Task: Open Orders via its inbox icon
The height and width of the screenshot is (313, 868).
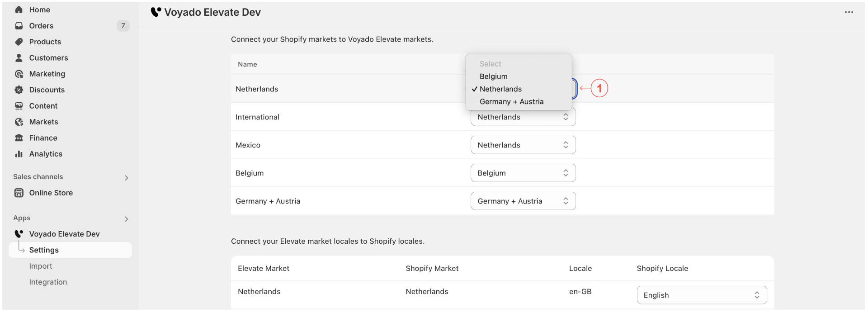Action: pos(19,26)
